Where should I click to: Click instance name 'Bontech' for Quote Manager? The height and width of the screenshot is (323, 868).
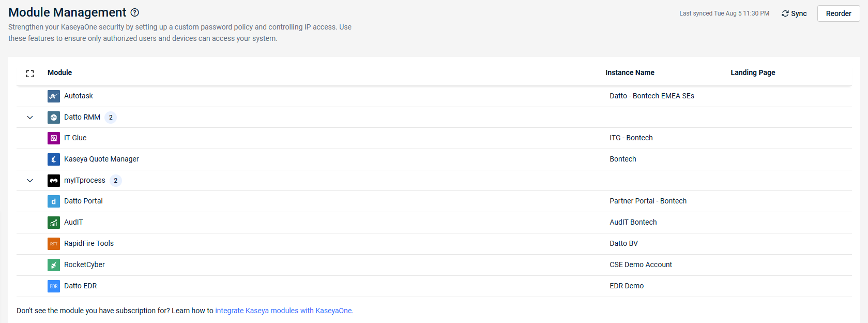coord(623,159)
